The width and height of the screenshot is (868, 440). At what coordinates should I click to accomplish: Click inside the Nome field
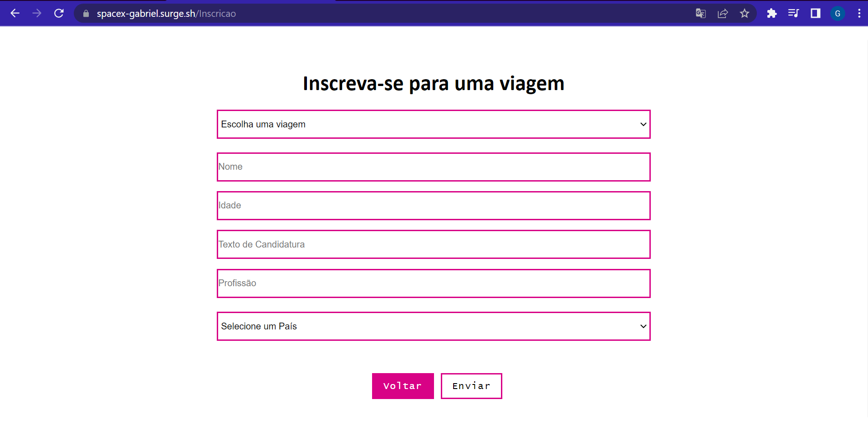[x=433, y=167]
